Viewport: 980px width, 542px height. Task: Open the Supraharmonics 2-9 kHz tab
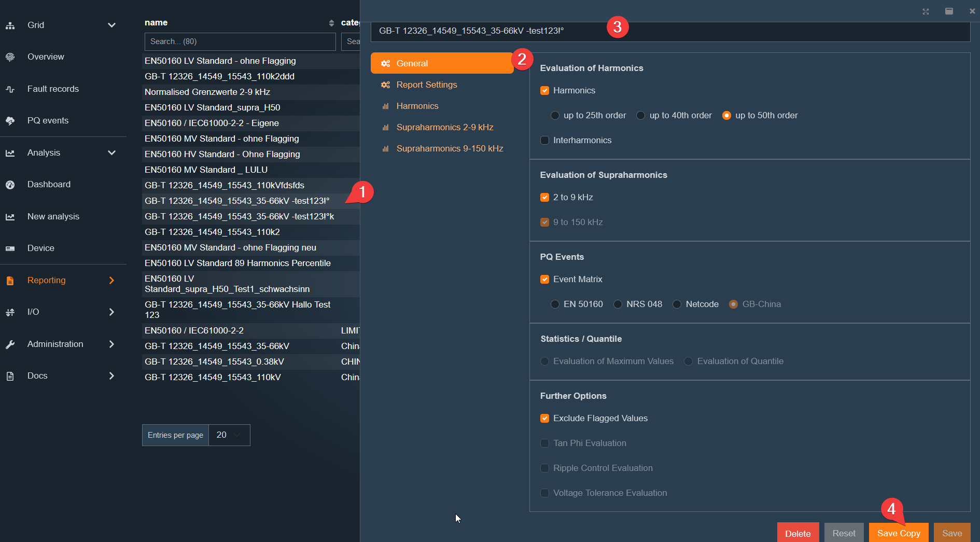(444, 127)
